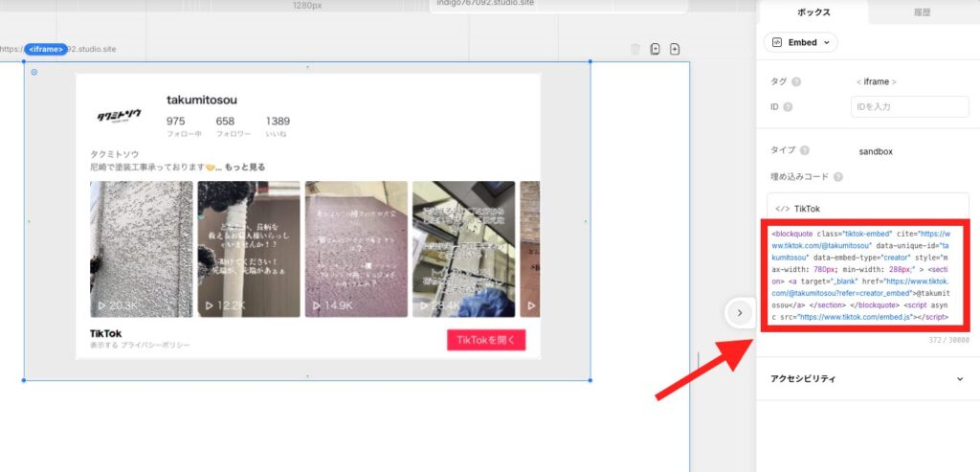This screenshot has height=472, width=980.
Task: Click the help icon next to タグ
Action: coord(796,82)
